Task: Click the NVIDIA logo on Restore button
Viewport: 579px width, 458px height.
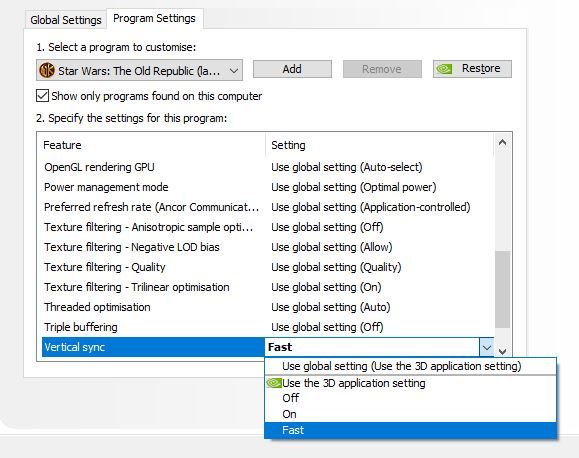Action: click(444, 69)
